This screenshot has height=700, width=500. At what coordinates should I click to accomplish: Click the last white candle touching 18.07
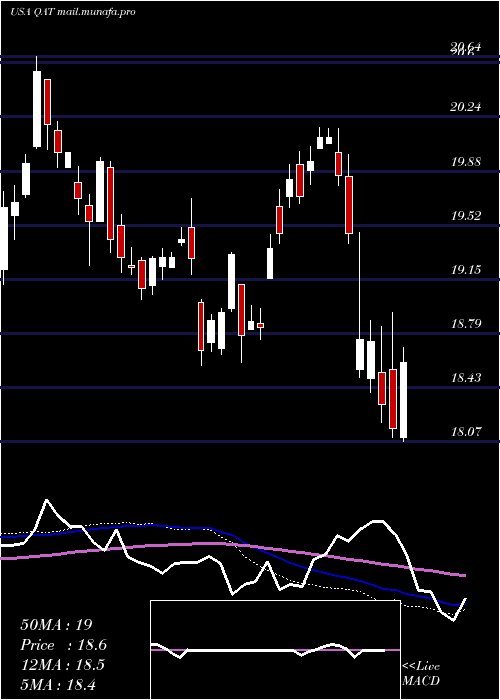(404, 400)
